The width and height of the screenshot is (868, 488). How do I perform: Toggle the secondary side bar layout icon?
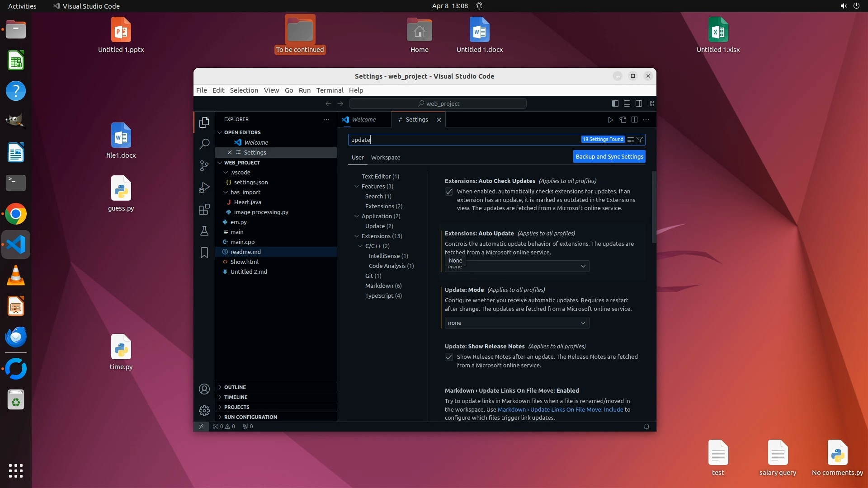(639, 103)
